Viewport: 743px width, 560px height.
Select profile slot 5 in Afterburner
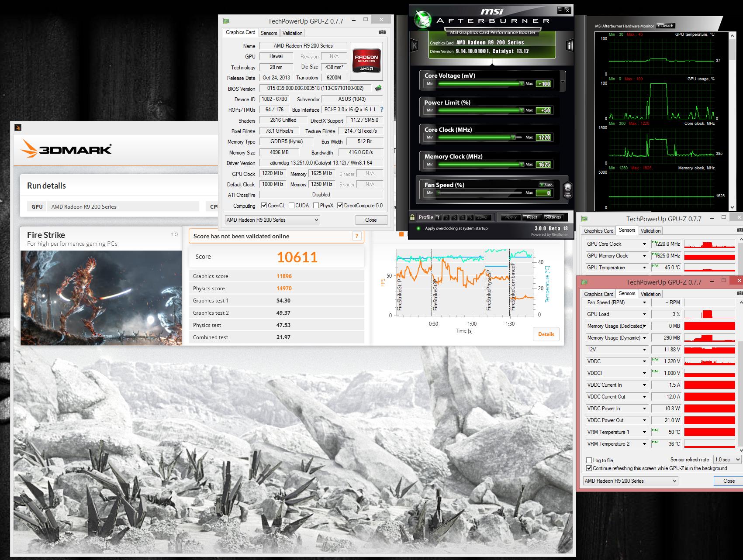coord(470,217)
